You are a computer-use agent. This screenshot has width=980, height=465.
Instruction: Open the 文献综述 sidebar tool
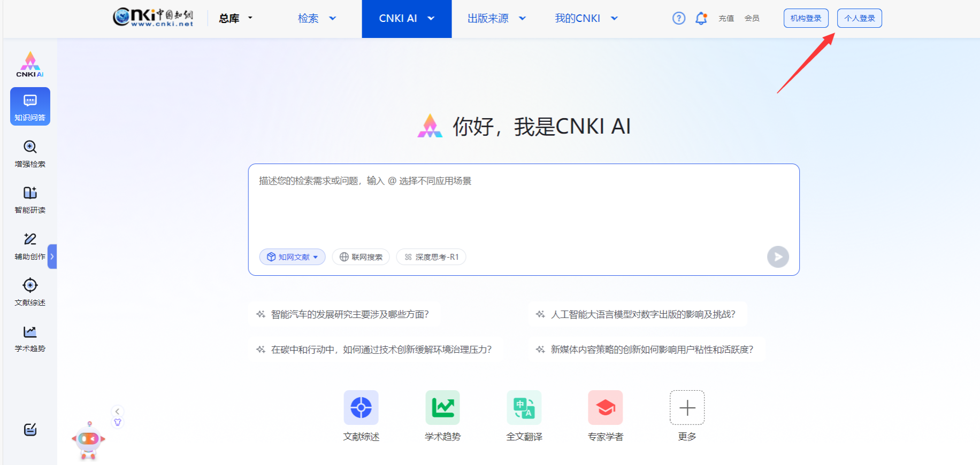(30, 292)
